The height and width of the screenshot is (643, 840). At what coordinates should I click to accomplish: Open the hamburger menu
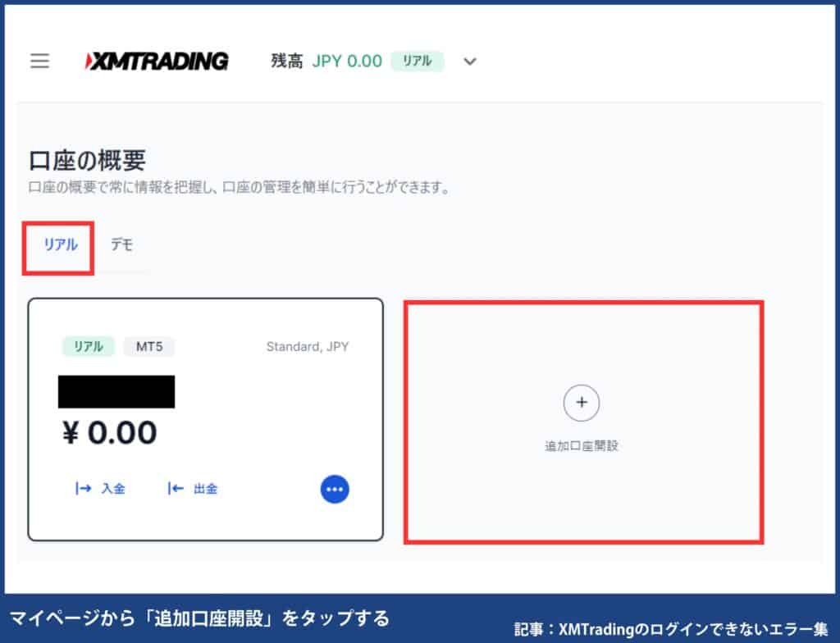point(39,61)
